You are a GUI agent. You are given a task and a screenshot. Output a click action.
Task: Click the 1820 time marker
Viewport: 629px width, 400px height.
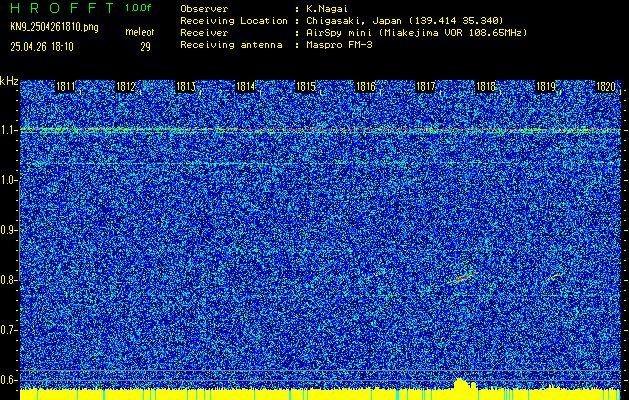pyautogui.click(x=606, y=87)
